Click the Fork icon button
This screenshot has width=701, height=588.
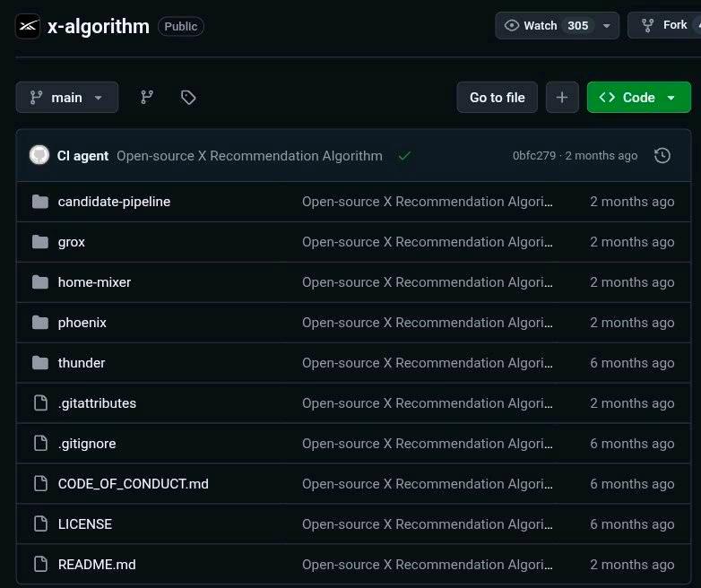point(664,25)
